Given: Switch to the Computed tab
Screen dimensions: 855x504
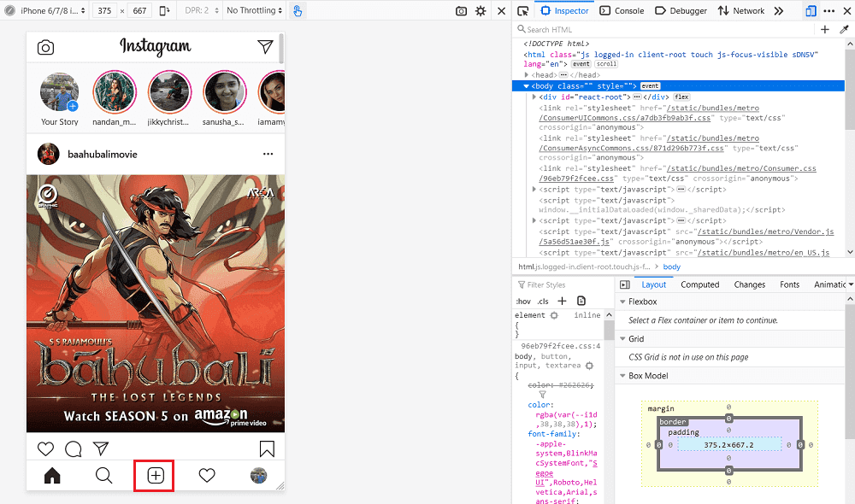Looking at the screenshot, I should [x=699, y=284].
